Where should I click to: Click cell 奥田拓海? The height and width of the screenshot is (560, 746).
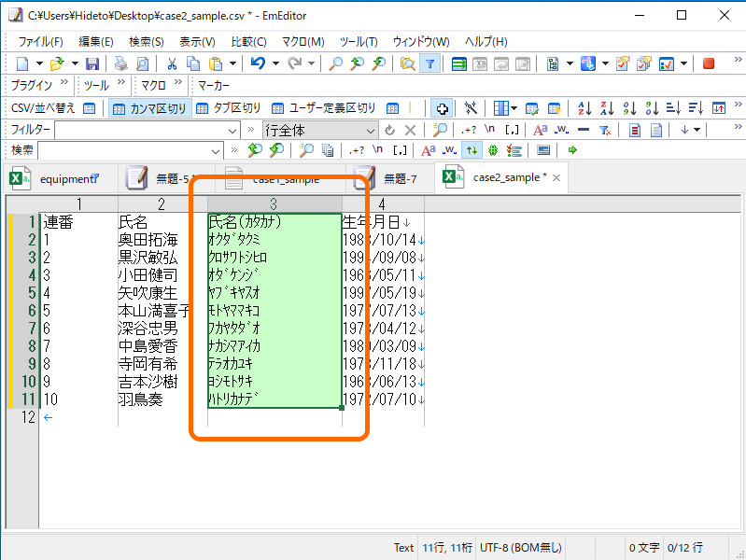(x=148, y=239)
